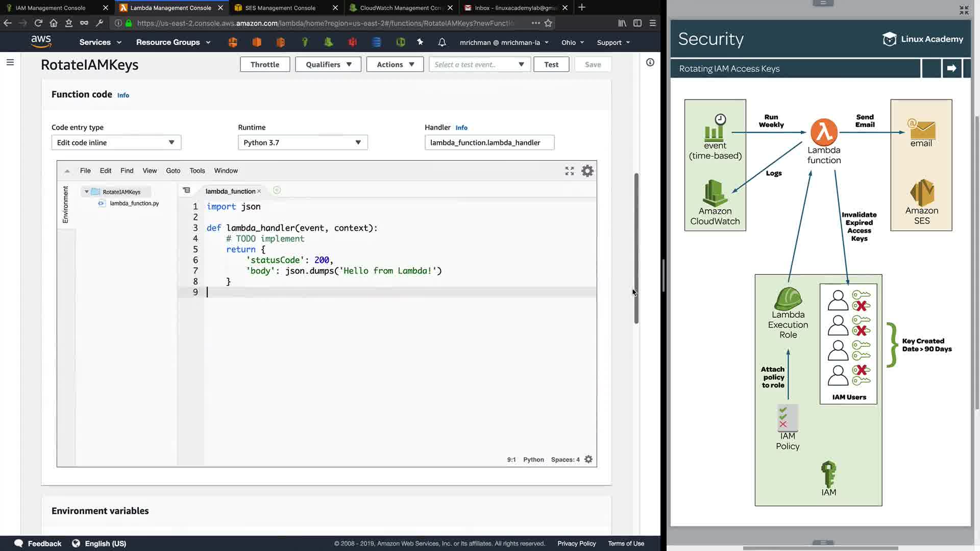This screenshot has height=551, width=980.
Task: Switch to the SES Management Console tab
Action: 280,8
